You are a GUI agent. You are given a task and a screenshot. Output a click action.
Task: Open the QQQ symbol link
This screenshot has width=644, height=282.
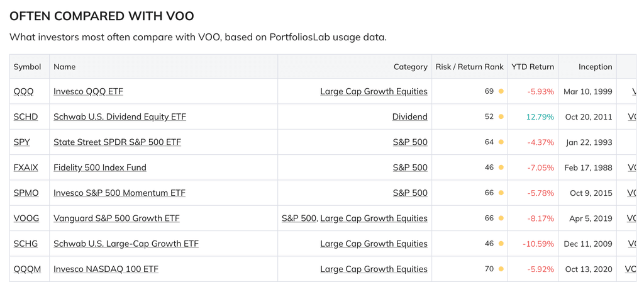24,91
